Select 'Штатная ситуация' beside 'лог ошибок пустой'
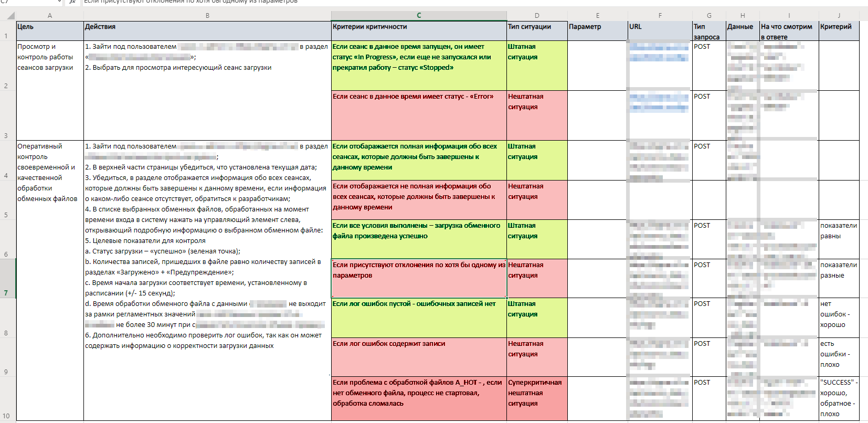The height and width of the screenshot is (423, 868). pyautogui.click(x=537, y=318)
